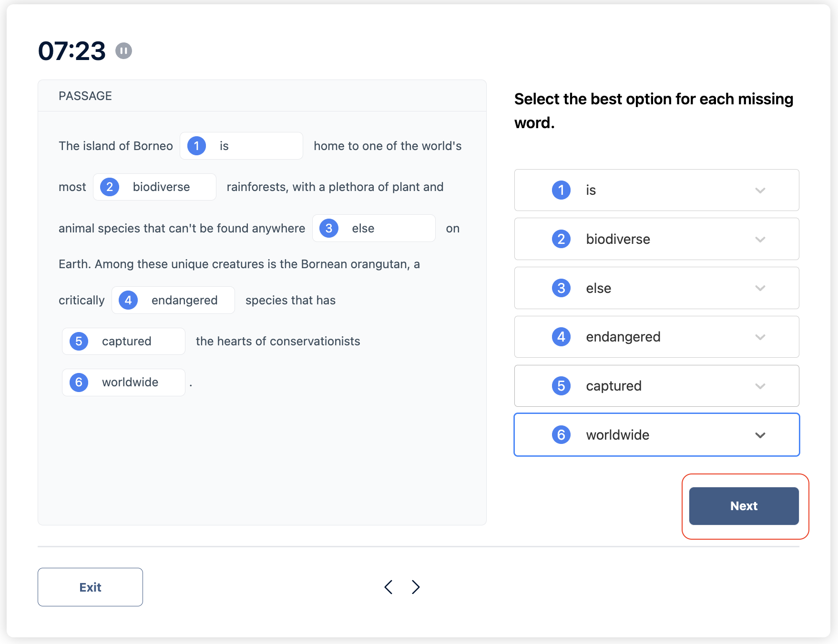Open the dropdown for option "else"
Screen dimensions: 838x644
click(x=760, y=288)
